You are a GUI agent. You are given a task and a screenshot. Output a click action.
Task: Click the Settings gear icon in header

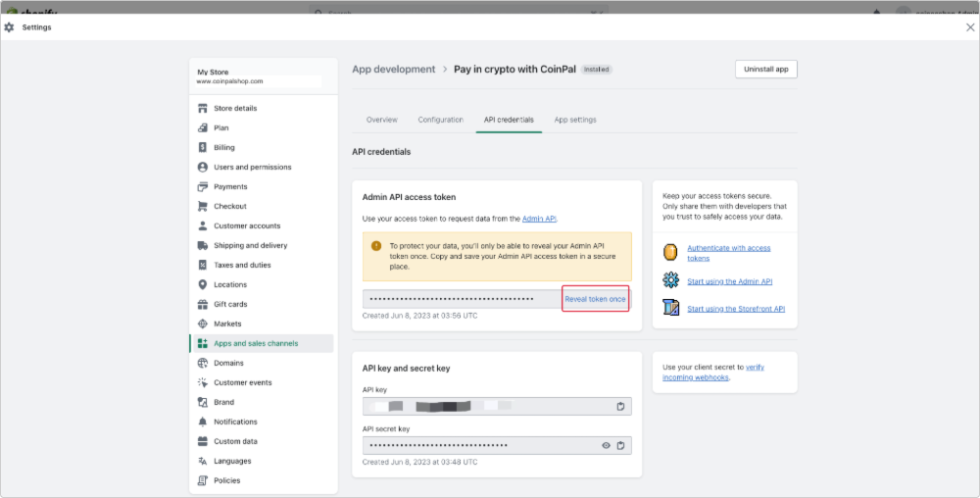coord(9,27)
